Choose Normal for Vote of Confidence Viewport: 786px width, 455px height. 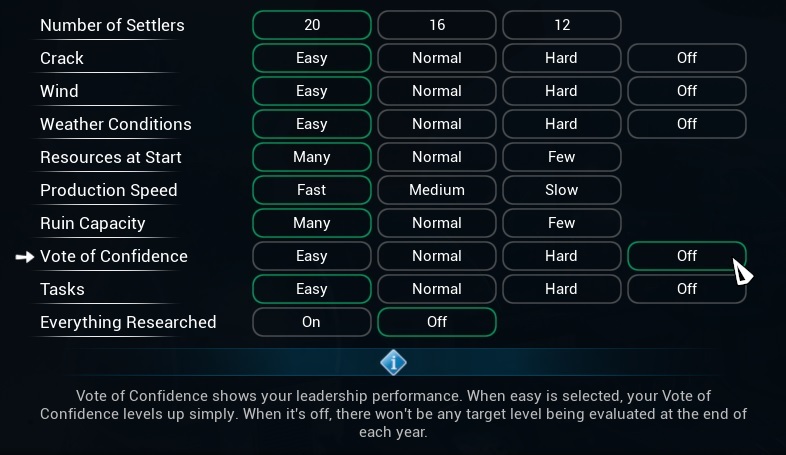pyautogui.click(x=437, y=256)
